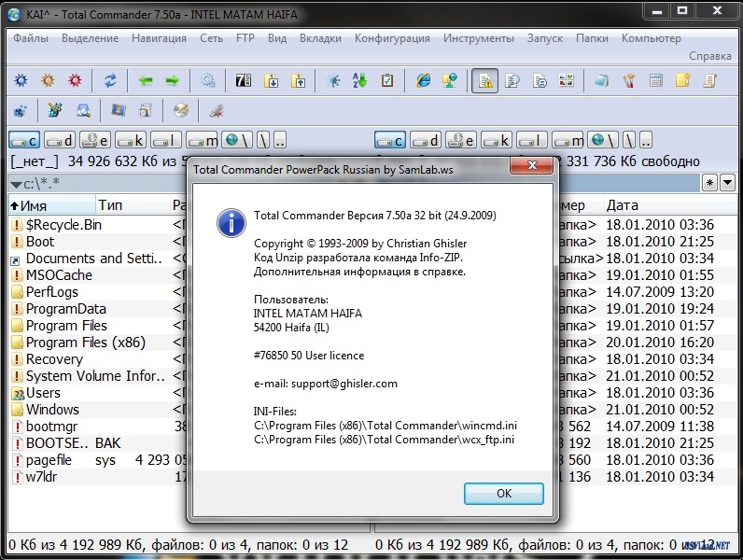Open the Инструменты menu
Viewport: 743px width, 560px height.
(479, 38)
